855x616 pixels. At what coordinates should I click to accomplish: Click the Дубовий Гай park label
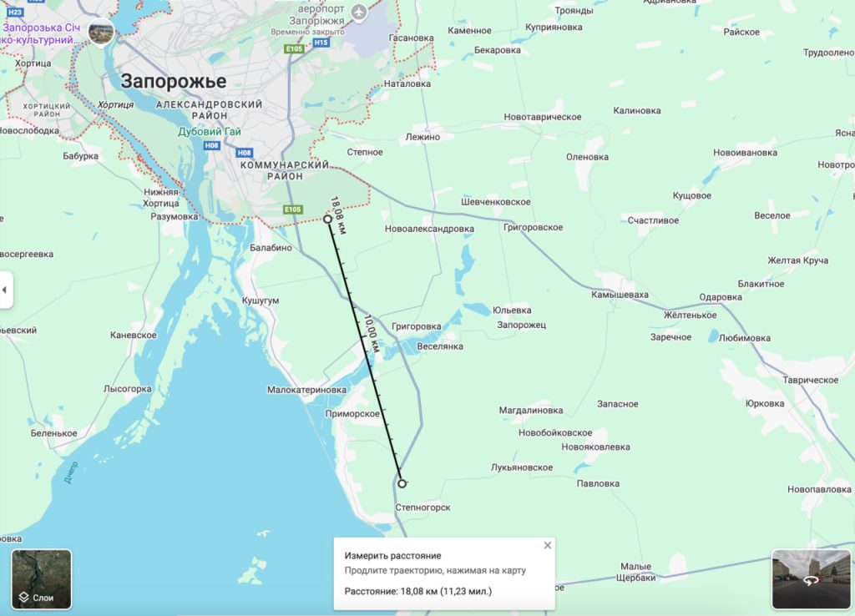[x=210, y=131]
